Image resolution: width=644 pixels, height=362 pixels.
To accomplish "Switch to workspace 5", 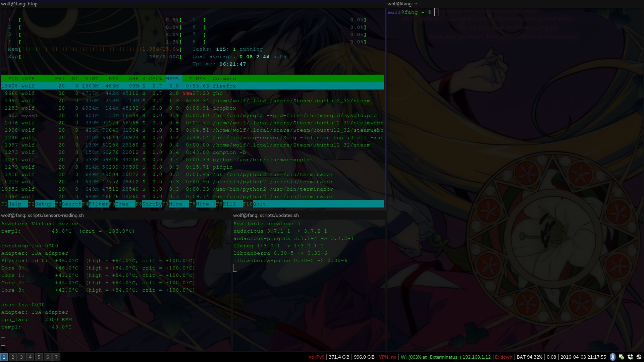I will [39, 357].
